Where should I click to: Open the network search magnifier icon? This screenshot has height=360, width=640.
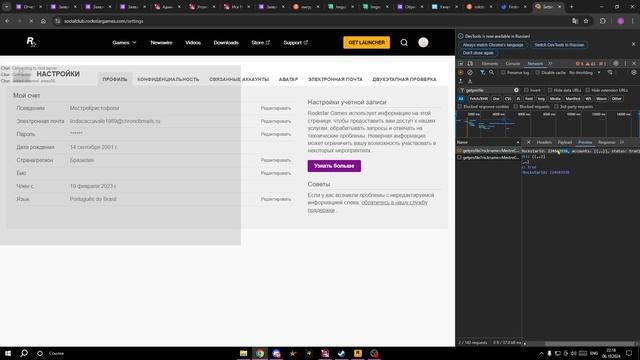click(492, 73)
